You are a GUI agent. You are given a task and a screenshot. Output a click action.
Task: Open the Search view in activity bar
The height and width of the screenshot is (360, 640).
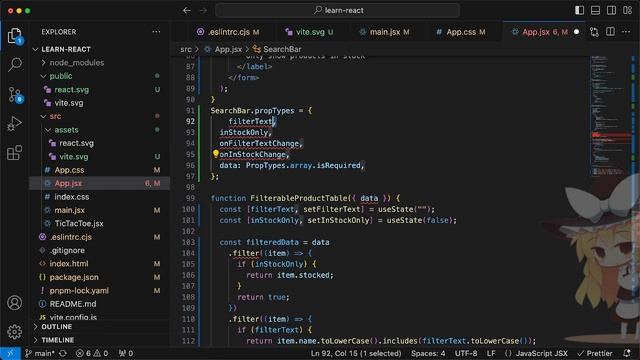15,64
